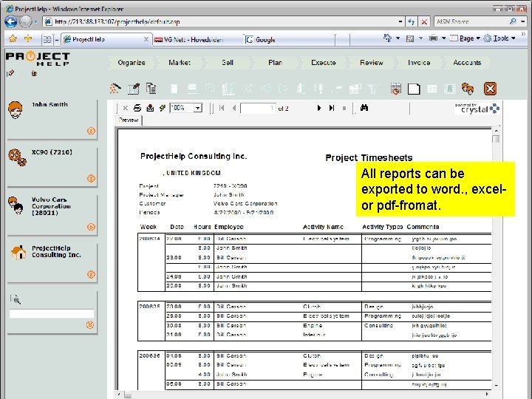Click the browser refresh icon
The width and height of the screenshot is (532, 399).
coord(412,21)
